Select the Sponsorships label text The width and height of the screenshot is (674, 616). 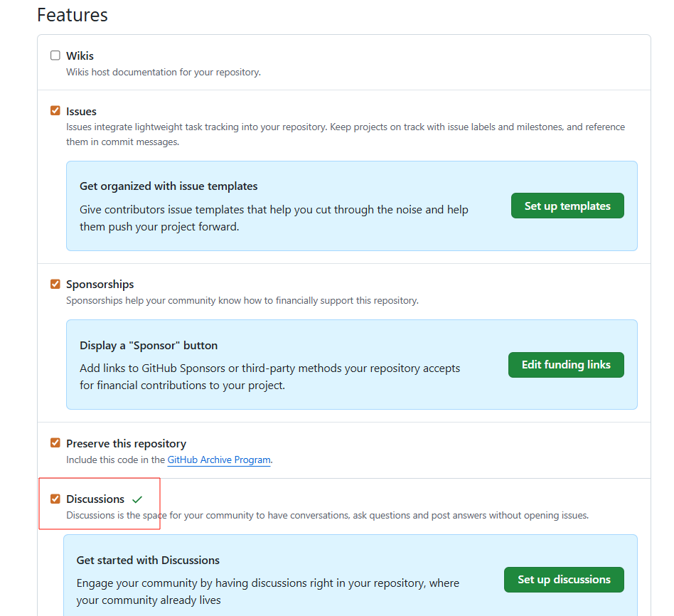[x=100, y=284]
